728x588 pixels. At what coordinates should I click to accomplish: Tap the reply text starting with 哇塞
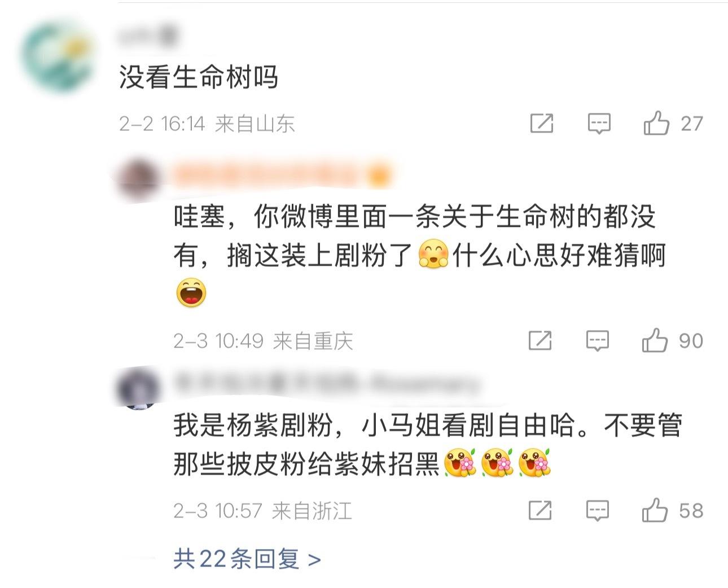coord(420,255)
